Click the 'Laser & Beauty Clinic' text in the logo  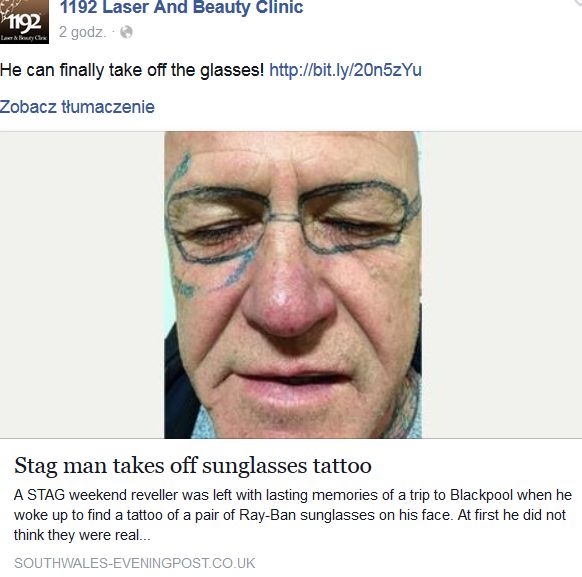24,38
